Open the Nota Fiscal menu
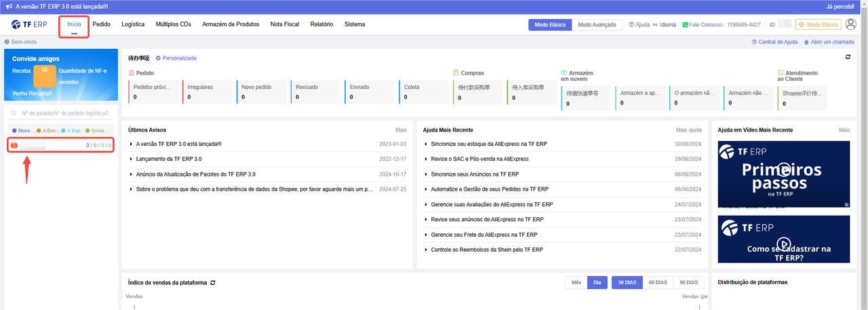The image size is (868, 310). pyautogui.click(x=285, y=24)
